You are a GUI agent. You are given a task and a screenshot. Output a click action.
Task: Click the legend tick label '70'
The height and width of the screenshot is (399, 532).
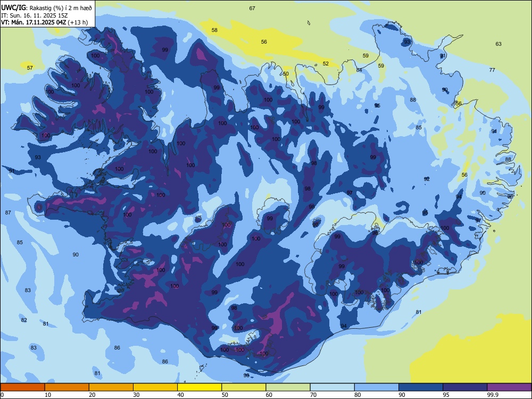[x=313, y=395]
